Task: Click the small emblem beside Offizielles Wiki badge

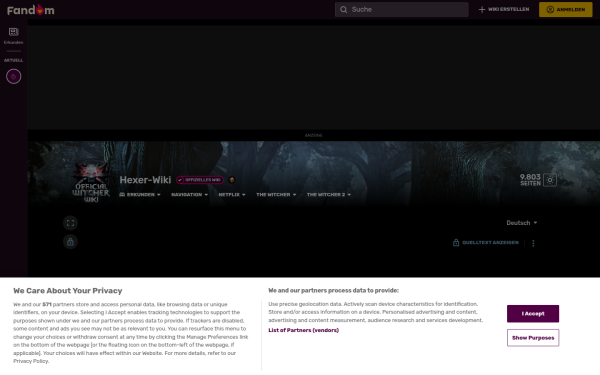Action: [x=232, y=180]
